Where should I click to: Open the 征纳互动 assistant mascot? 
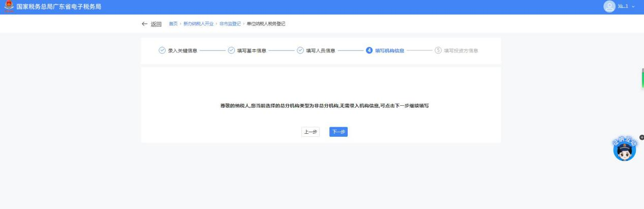click(x=625, y=150)
